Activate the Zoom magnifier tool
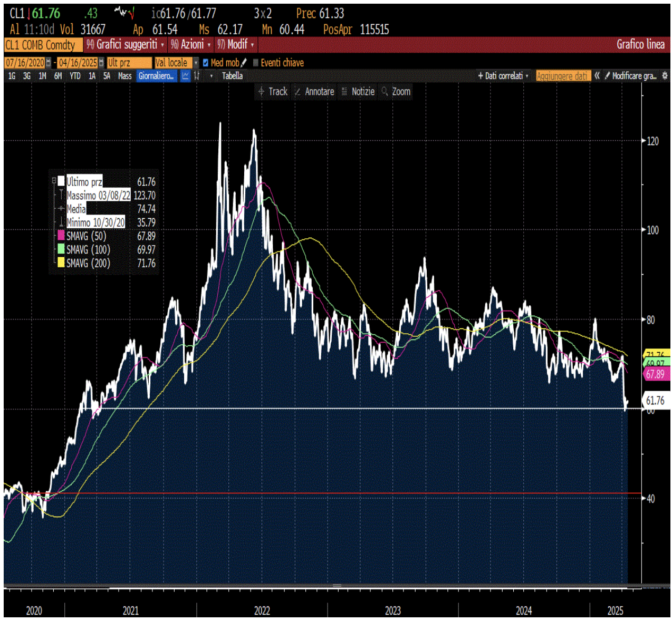This screenshot has width=672, height=621. coord(396,92)
